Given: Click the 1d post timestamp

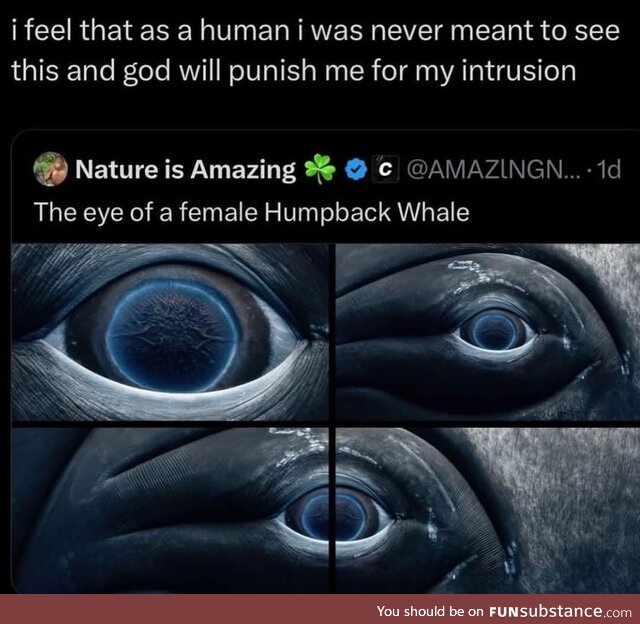Looking at the screenshot, I should coord(608,169).
